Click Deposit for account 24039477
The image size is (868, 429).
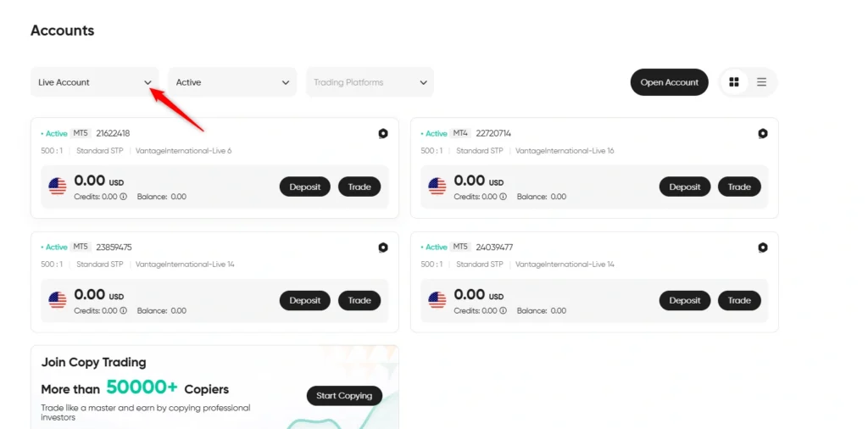[x=685, y=301]
